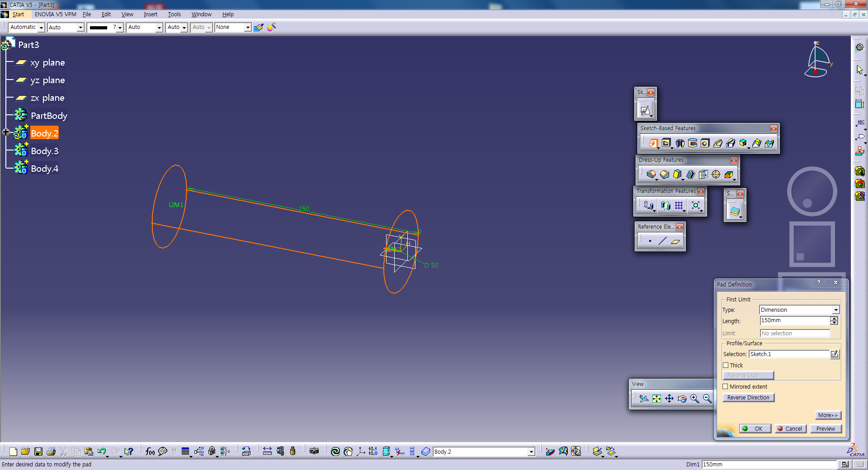Click the painter brush icon in graphic properties

(x=259, y=28)
